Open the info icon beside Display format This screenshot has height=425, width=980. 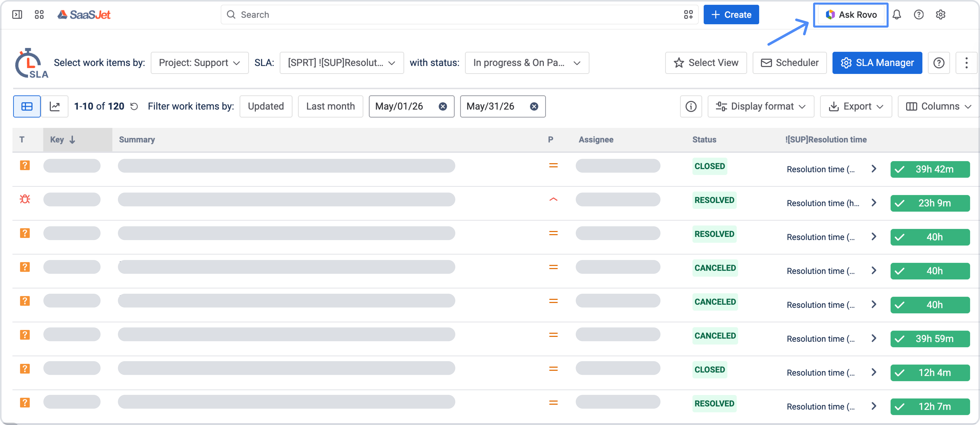(691, 106)
